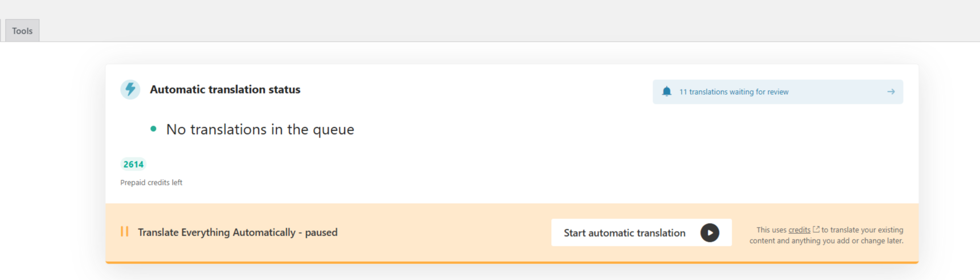Click Translate Everything Automatically - paused text
The image size is (980, 280).
pos(237,232)
